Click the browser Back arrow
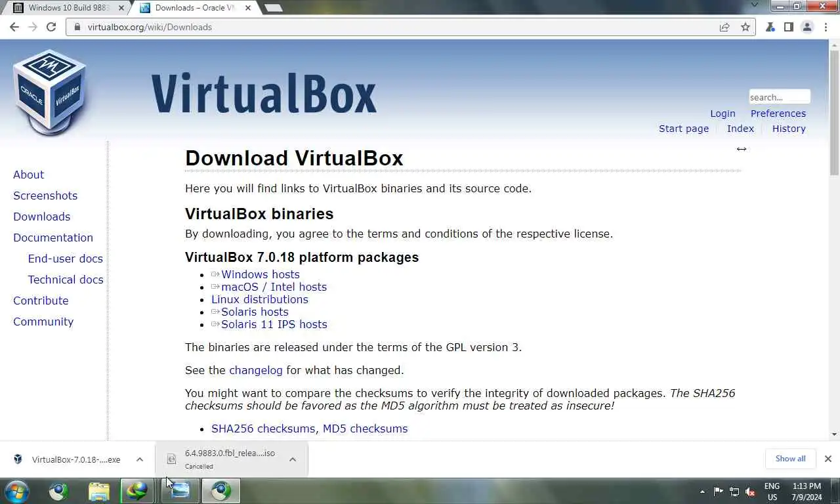The image size is (840, 504). pyautogui.click(x=14, y=27)
